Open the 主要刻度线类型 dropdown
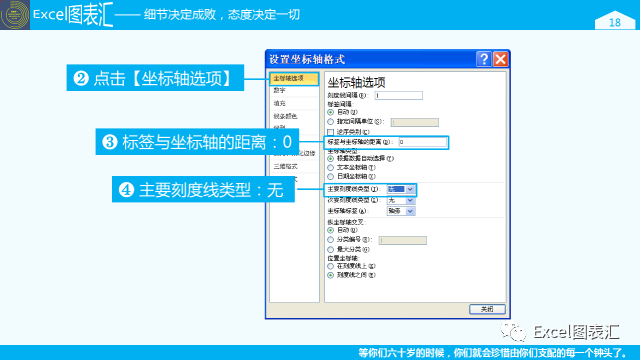The image size is (640, 360). [x=410, y=189]
